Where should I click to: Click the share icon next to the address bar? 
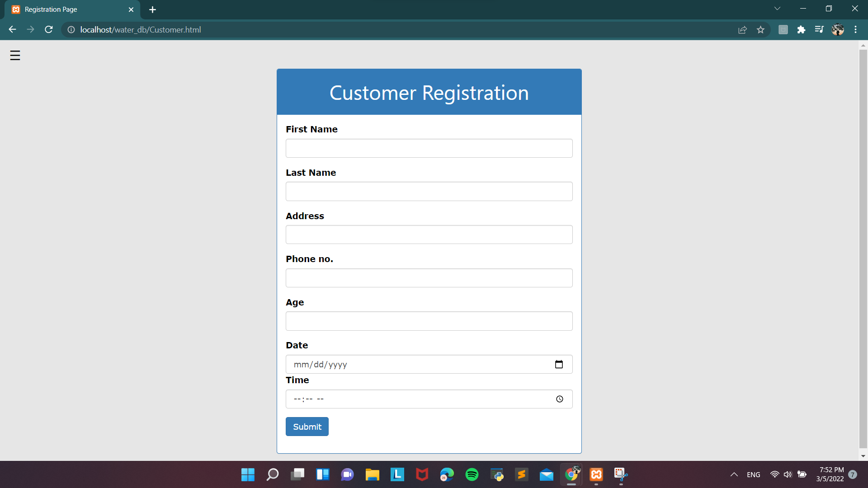tap(743, 29)
